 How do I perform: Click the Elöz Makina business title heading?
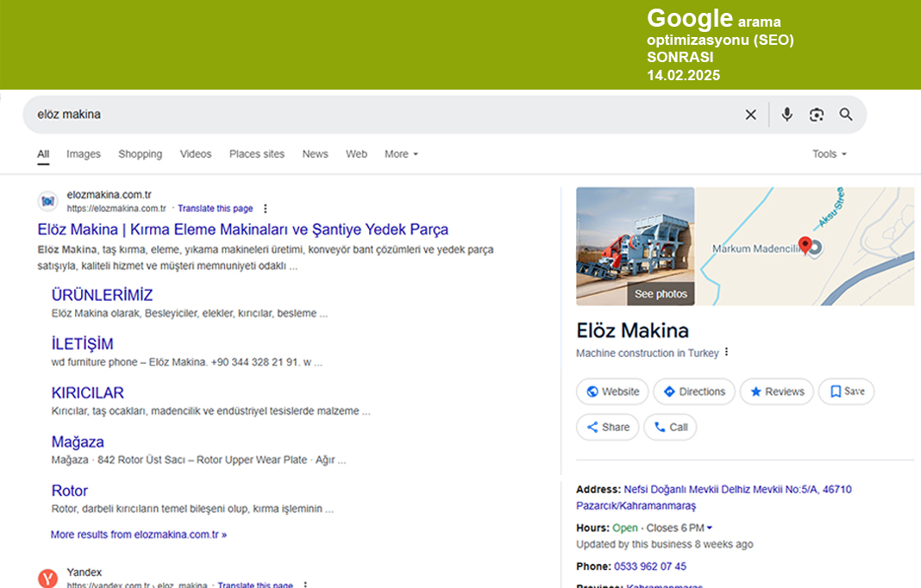click(633, 331)
